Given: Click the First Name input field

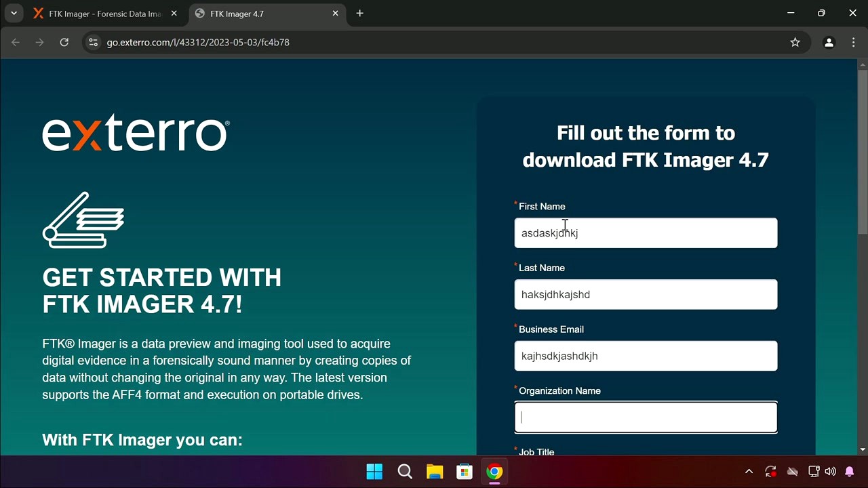Looking at the screenshot, I should 646,232.
